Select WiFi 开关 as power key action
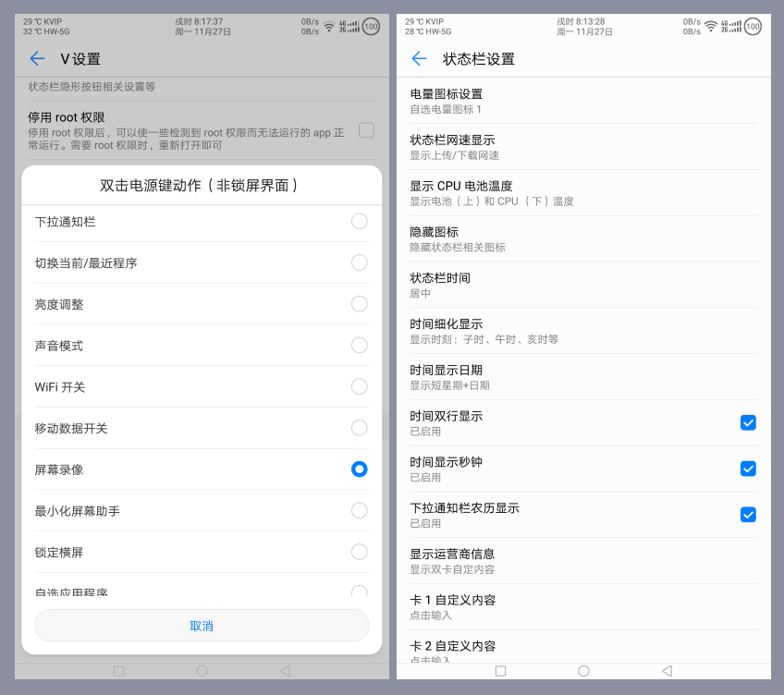Viewport: 784px width, 695px height. [359, 386]
